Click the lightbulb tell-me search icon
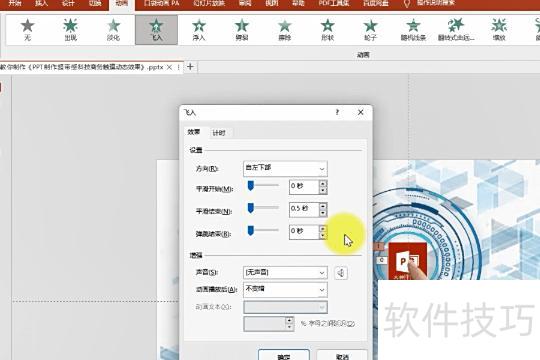 click(x=407, y=3)
